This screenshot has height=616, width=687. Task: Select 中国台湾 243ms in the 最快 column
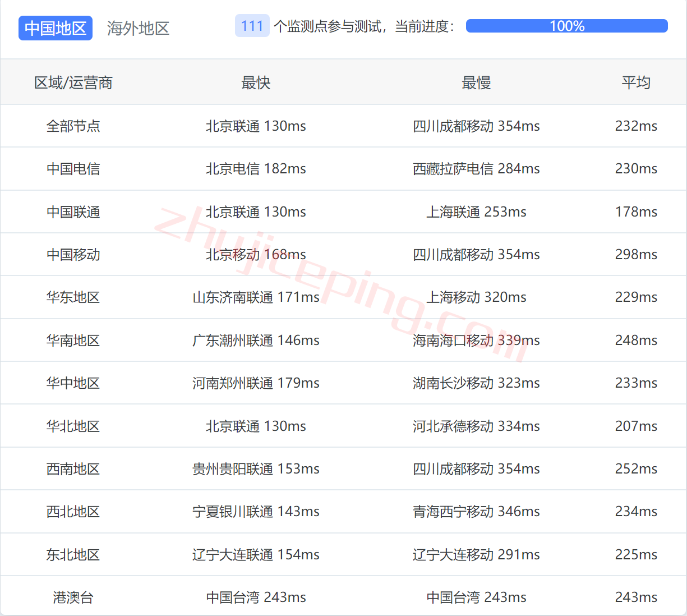coord(256,597)
